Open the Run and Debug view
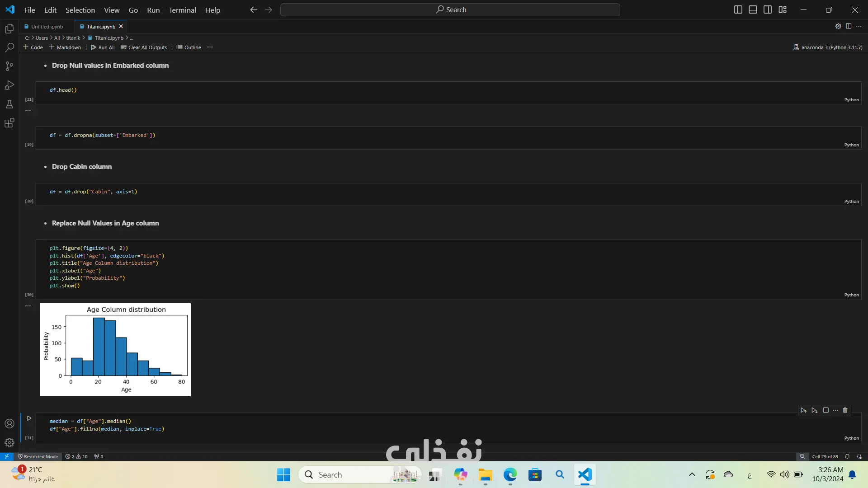Screen dimensions: 868x488 [9, 85]
